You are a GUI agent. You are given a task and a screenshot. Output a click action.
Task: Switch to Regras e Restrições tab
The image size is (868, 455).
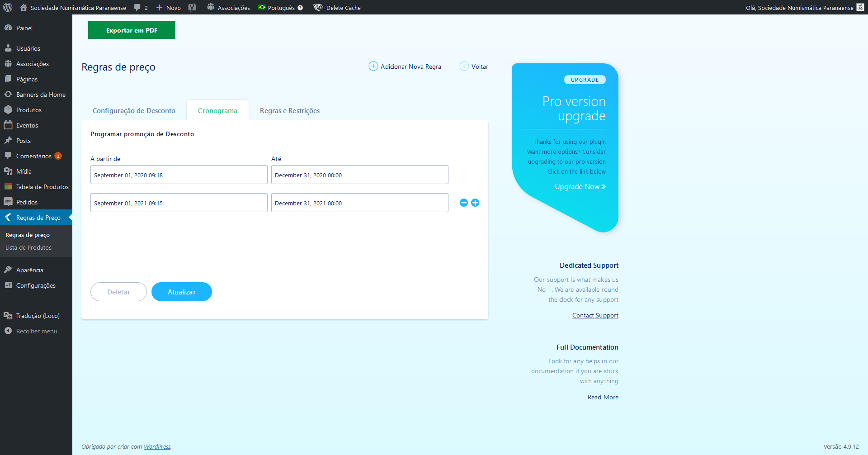tap(290, 110)
